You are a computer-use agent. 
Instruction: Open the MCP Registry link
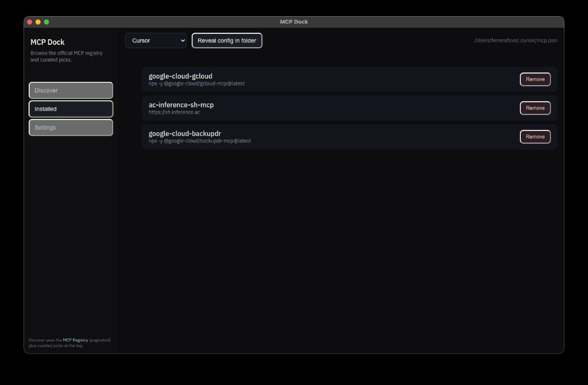pyautogui.click(x=75, y=340)
